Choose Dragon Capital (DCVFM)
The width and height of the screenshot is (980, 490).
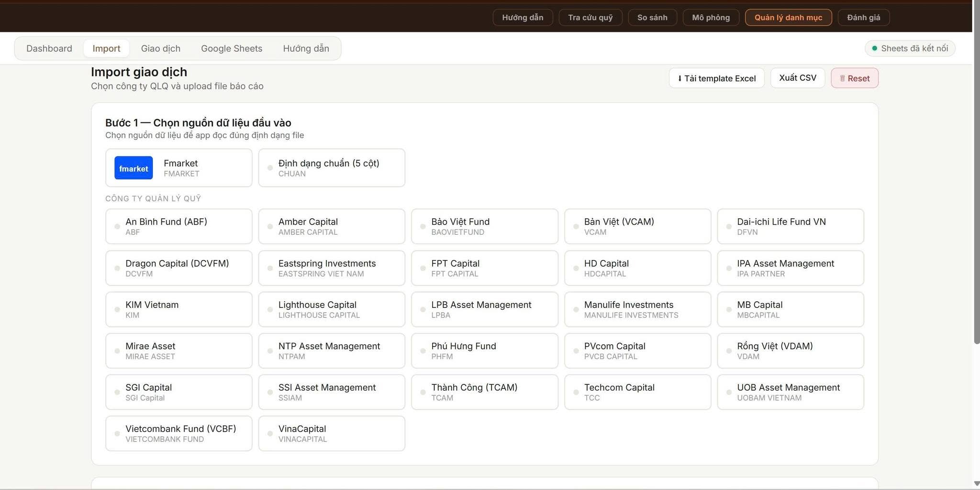pos(179,268)
